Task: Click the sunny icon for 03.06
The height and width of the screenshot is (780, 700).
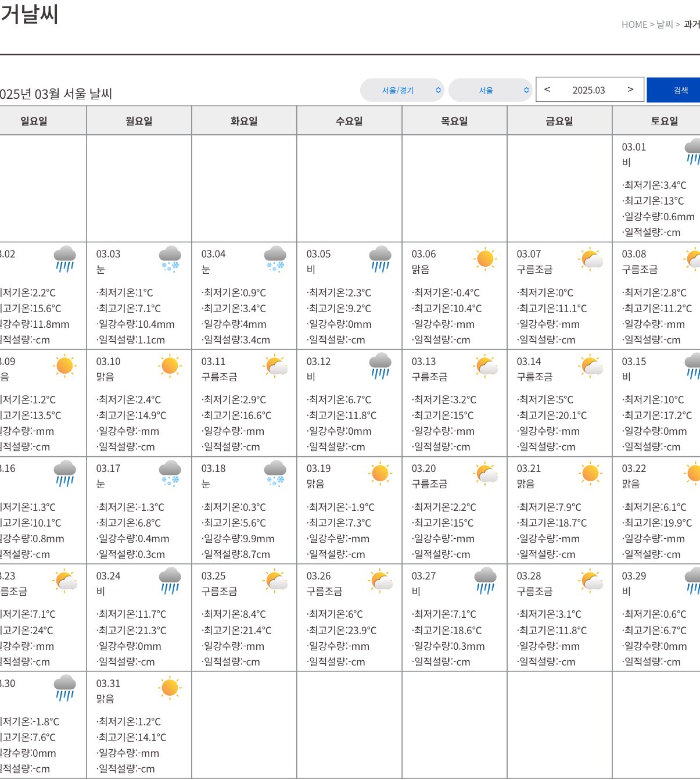Action: [x=485, y=259]
